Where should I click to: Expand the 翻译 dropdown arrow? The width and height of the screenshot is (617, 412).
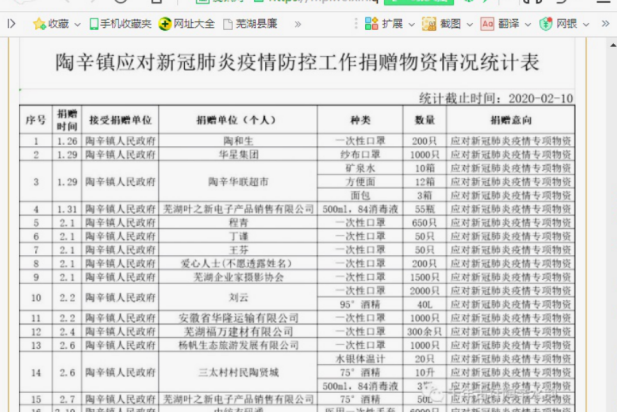pyautogui.click(x=528, y=24)
